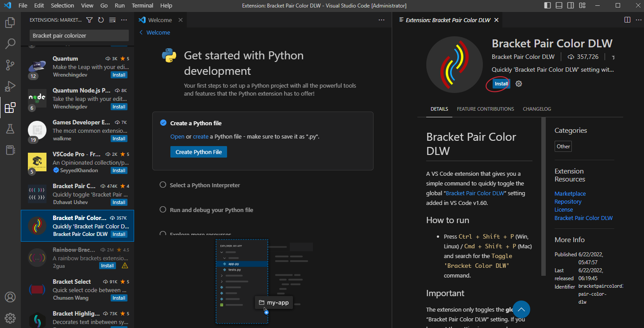
Task: Clear extensions search results icon
Action: (112, 20)
